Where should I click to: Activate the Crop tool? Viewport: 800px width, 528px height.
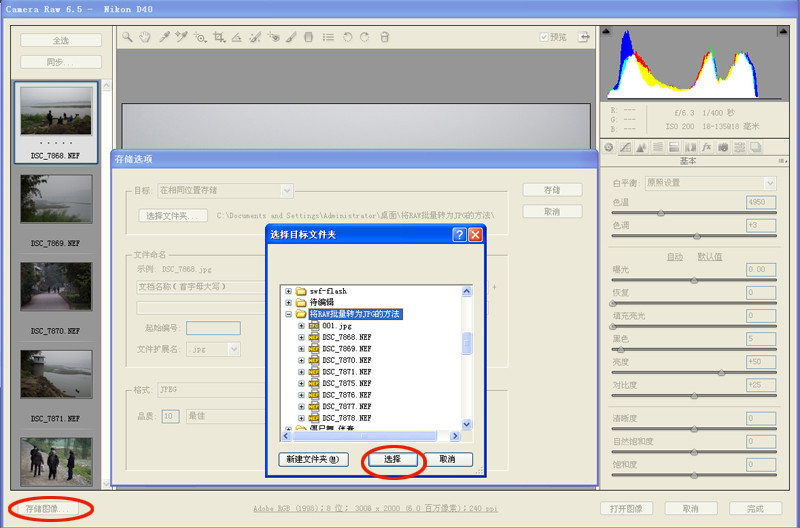coord(219,37)
